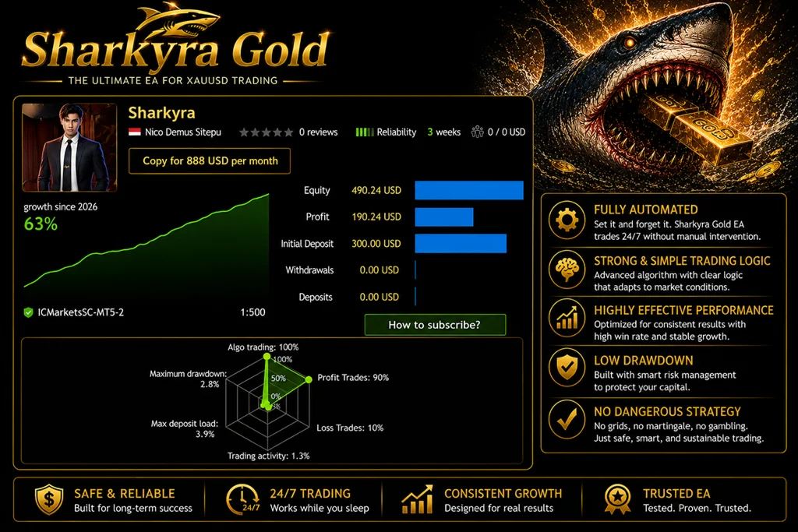Viewport: 798px width, 532px height.
Task: Click the Algo trading: 100% label
Action: pos(263,347)
